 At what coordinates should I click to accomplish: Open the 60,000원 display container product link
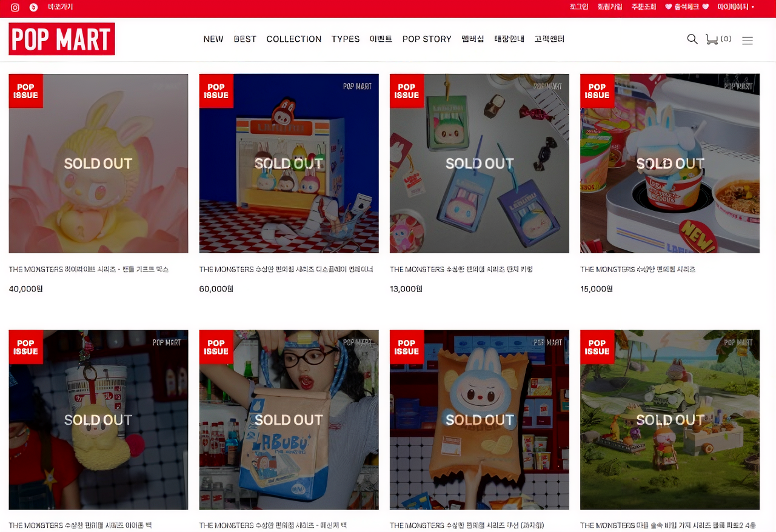pos(286,269)
